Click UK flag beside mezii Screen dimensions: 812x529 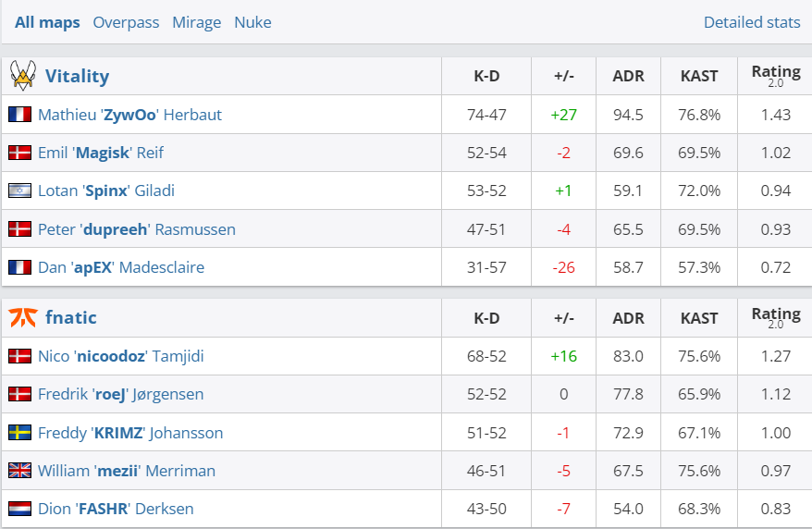click(19, 471)
